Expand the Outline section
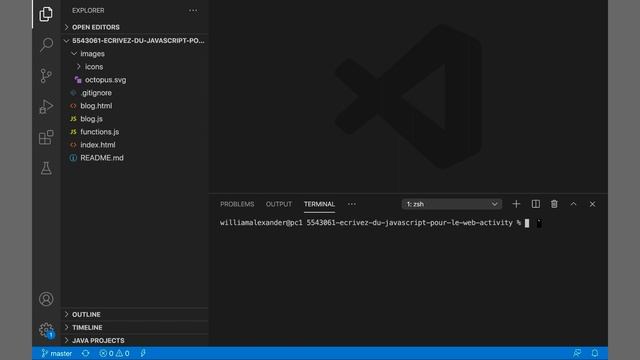This screenshot has width=640, height=360. click(135, 314)
